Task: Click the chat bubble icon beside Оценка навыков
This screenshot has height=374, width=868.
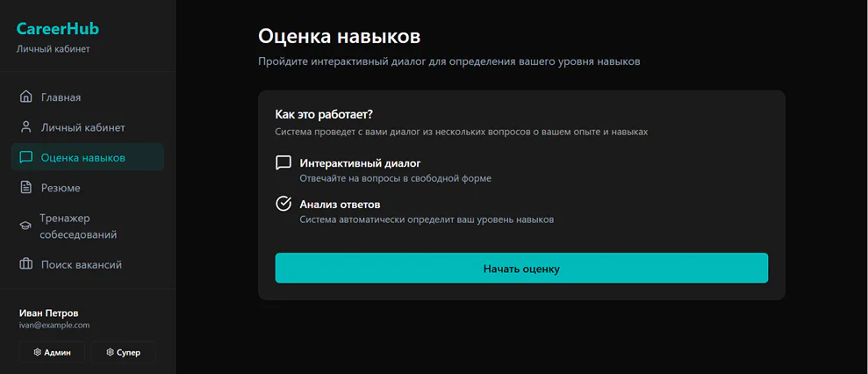Action: (26, 158)
